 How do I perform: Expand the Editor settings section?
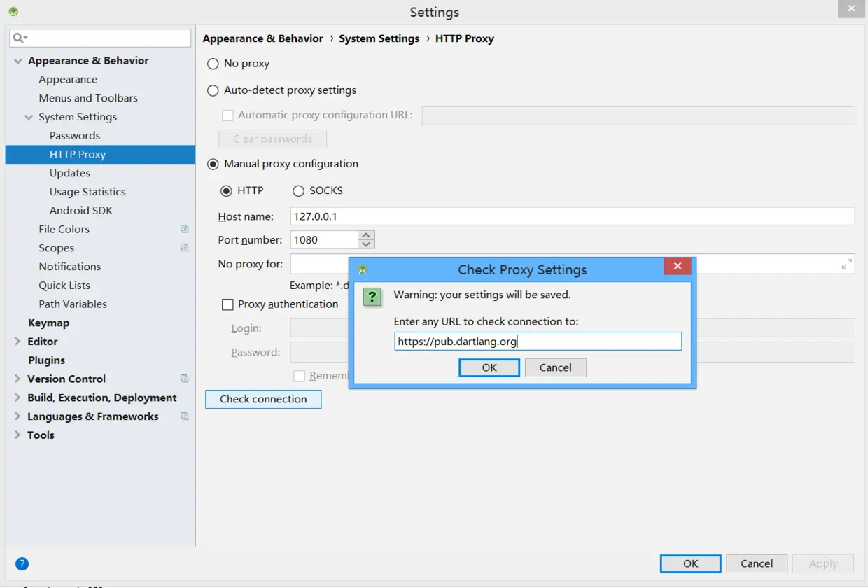tap(17, 342)
